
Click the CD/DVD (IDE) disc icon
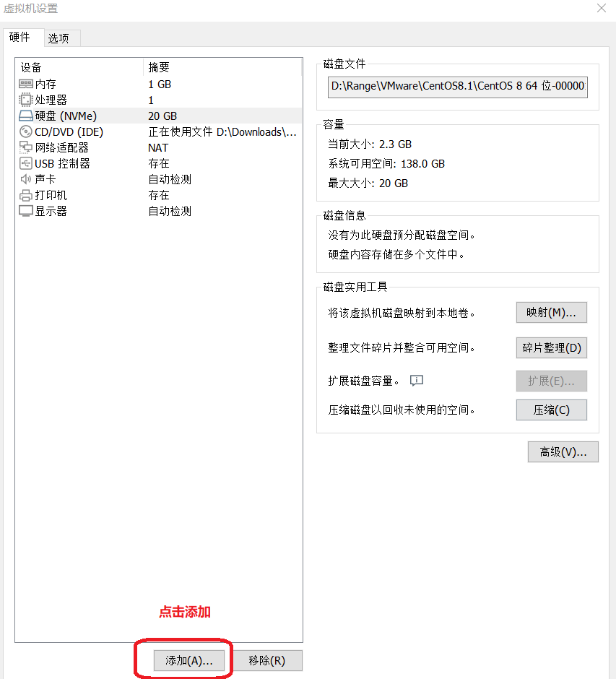[x=25, y=131]
